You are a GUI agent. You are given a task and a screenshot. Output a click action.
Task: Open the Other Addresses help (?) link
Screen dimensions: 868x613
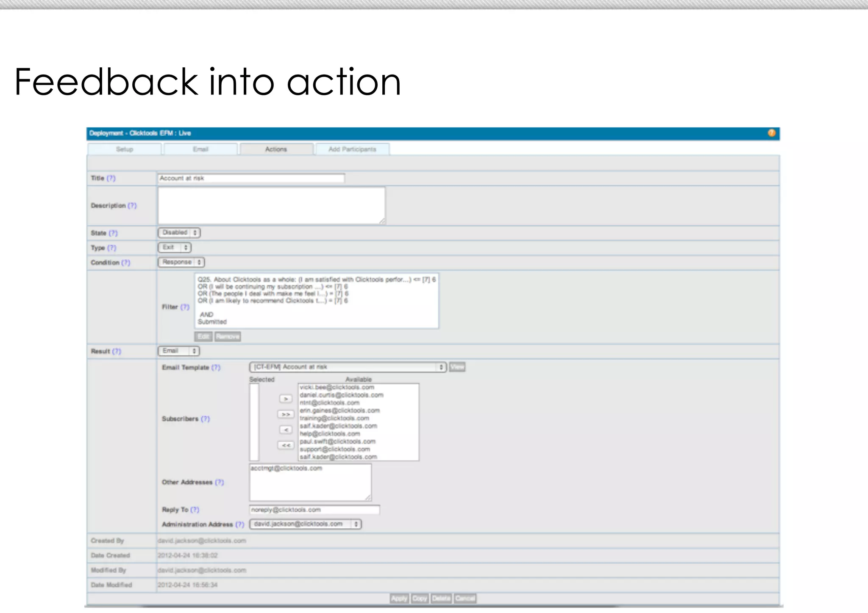(219, 482)
